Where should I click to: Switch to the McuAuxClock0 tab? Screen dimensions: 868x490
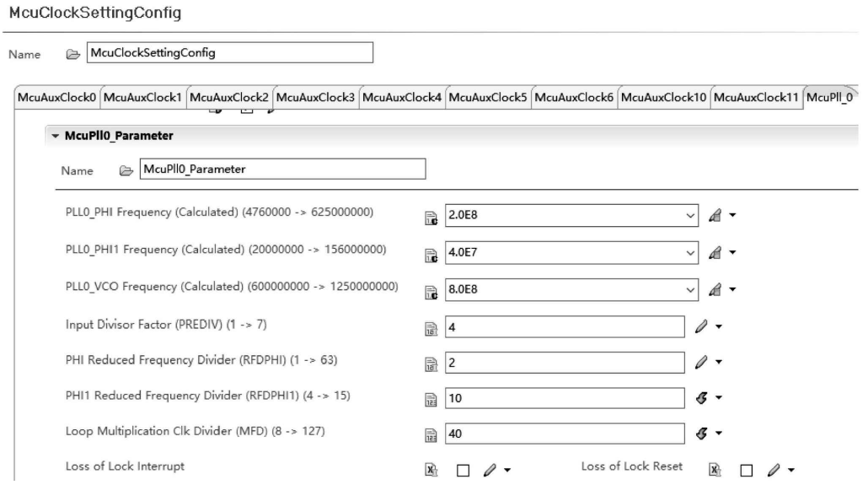coord(57,98)
